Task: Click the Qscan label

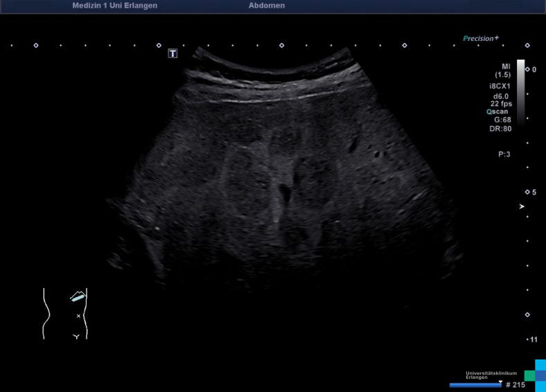Action: click(x=498, y=111)
